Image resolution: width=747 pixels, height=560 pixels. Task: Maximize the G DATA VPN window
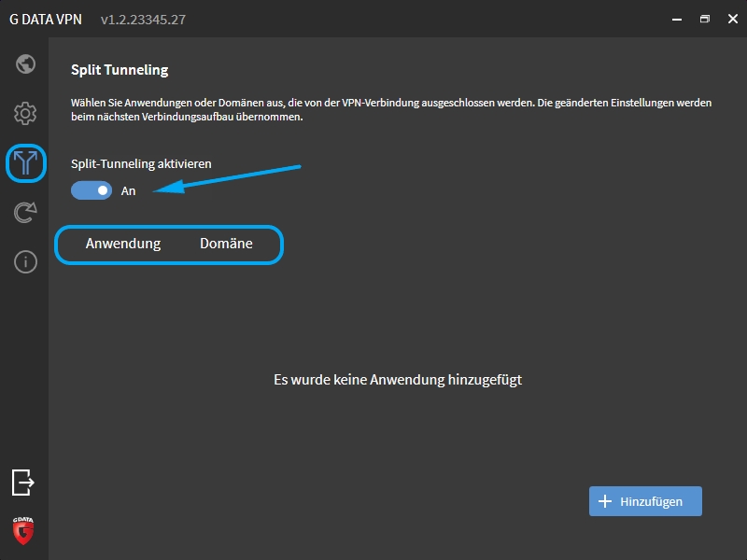[705, 19]
